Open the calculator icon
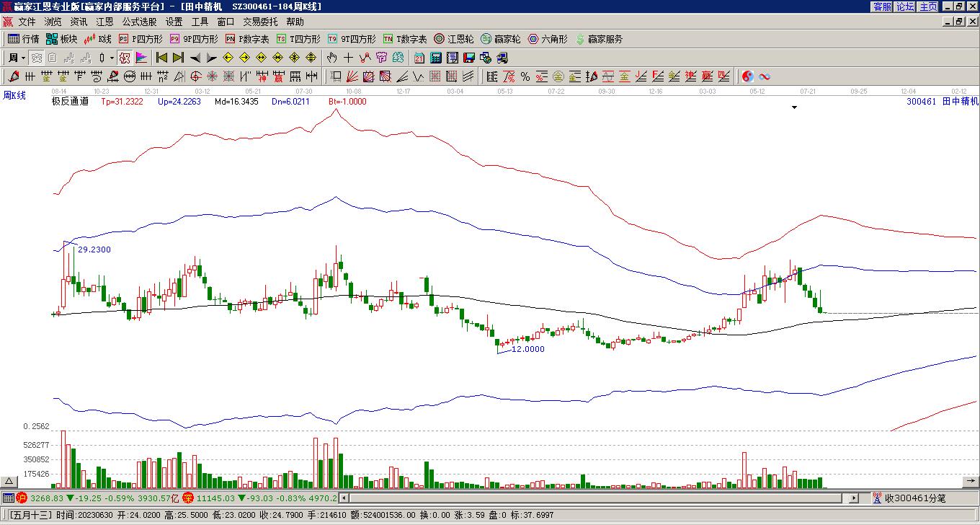 click(435, 58)
